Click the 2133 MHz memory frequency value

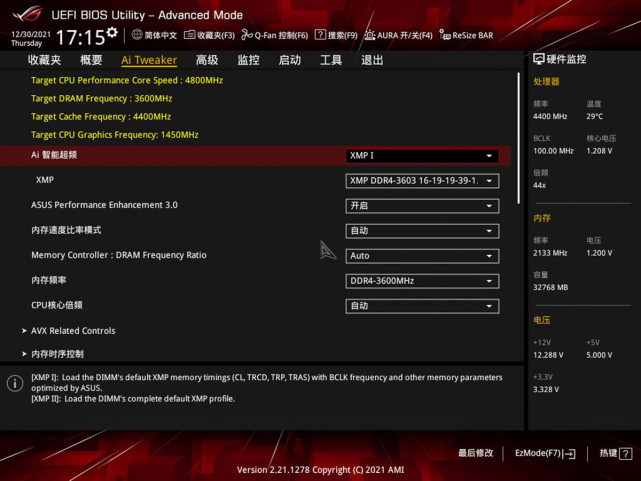(550, 253)
